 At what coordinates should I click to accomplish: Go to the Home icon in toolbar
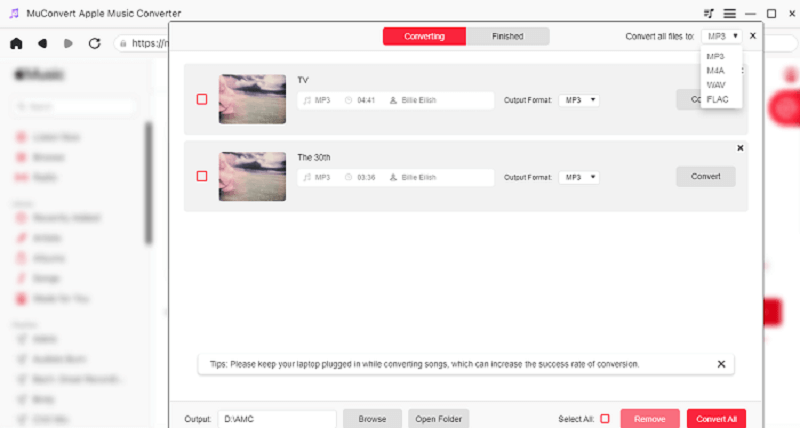(x=16, y=43)
